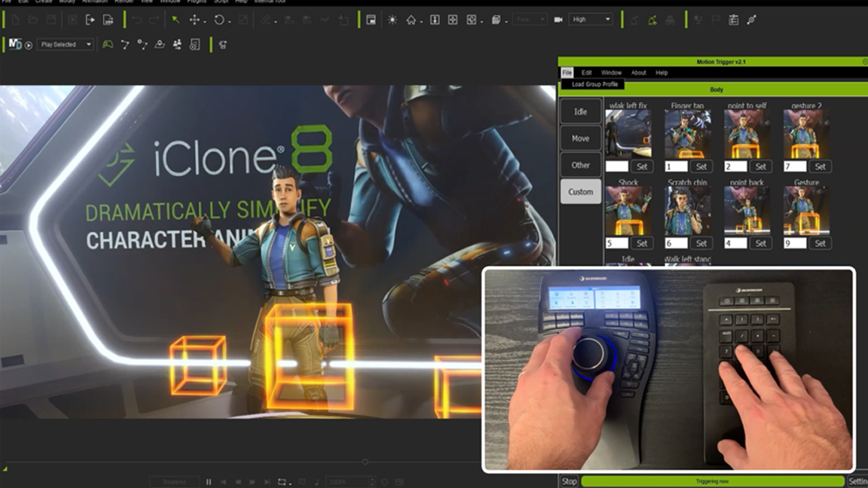Viewport: 868px width, 488px height.
Task: Open the Move tool dropdown arrow
Action: coord(205,22)
